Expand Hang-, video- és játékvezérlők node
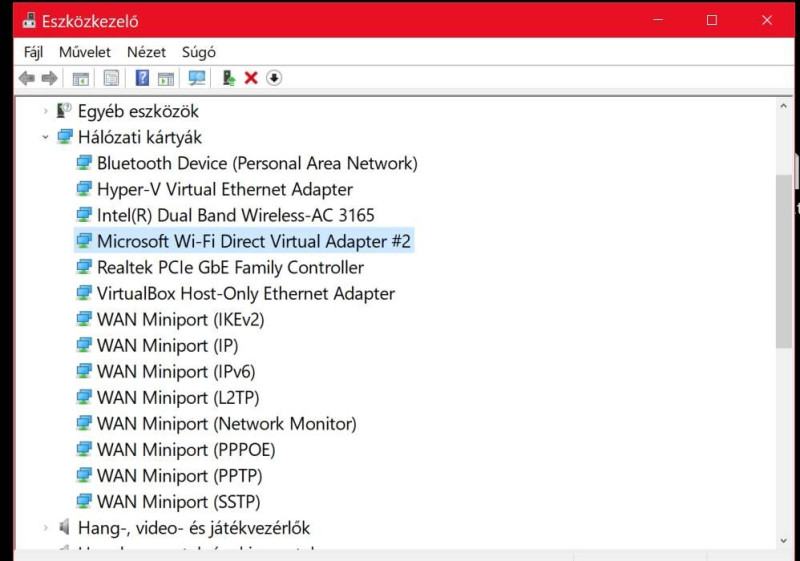The width and height of the screenshot is (800, 561). [x=45, y=527]
